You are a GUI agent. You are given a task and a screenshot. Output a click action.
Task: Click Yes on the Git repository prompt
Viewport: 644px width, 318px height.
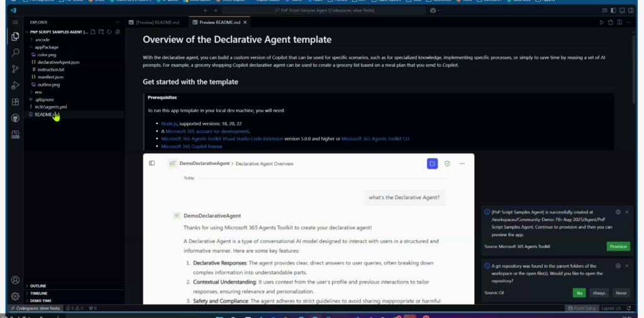pyautogui.click(x=579, y=293)
